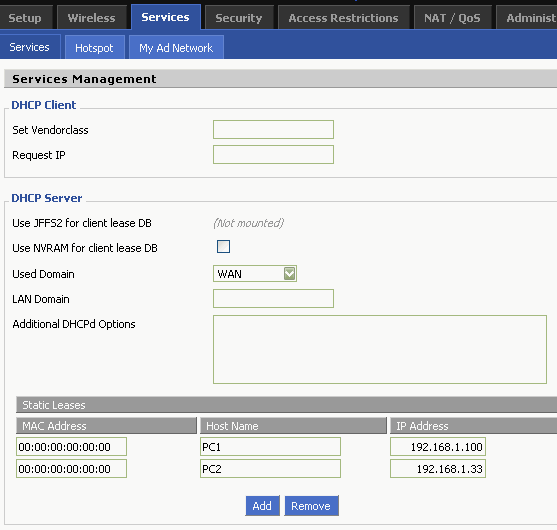The width and height of the screenshot is (557, 530).
Task: Click the IP Address column header
Action: (x=474, y=426)
